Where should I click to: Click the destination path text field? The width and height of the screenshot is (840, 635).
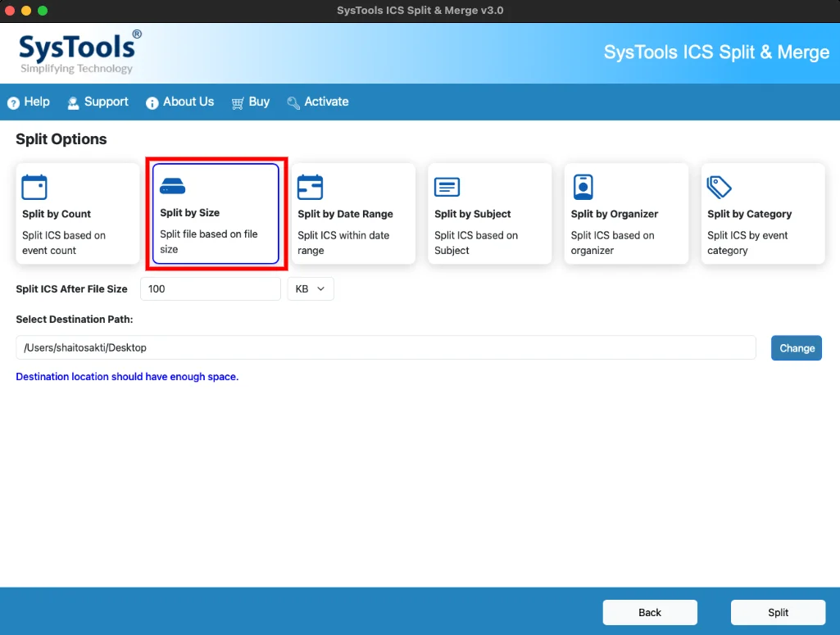coord(386,347)
